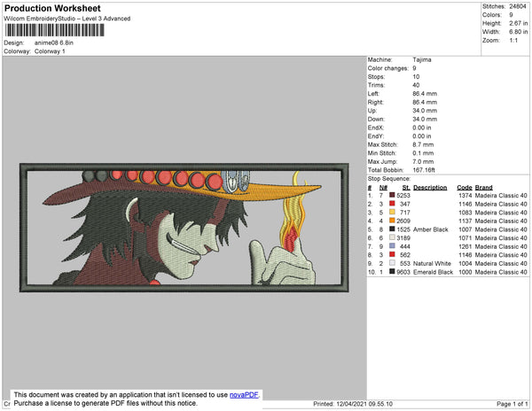This screenshot has width=532, height=411.
Task: Select the Natural White color swatch
Action: (392, 263)
